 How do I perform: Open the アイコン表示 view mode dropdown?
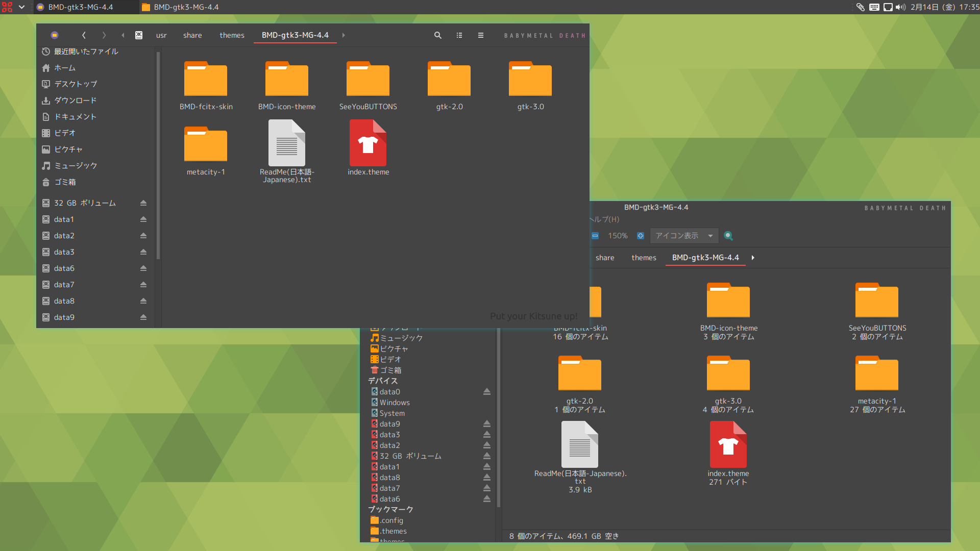pyautogui.click(x=684, y=236)
